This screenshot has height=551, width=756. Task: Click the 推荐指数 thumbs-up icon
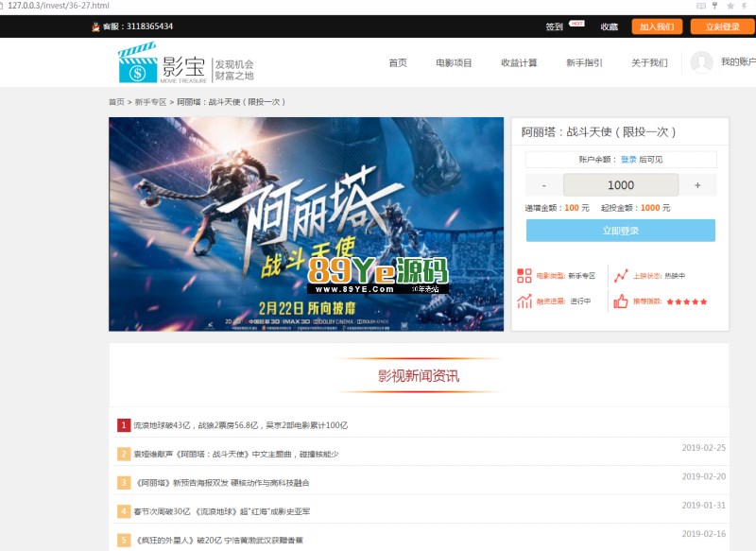[621, 301]
